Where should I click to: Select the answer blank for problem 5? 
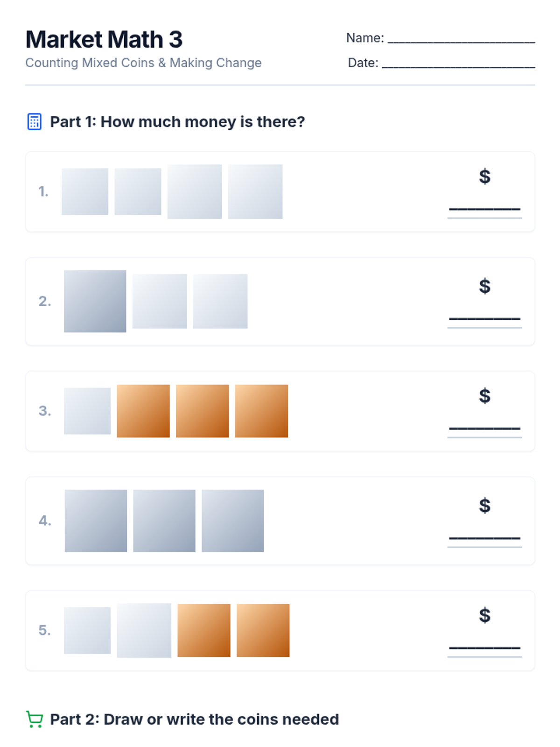click(x=484, y=647)
